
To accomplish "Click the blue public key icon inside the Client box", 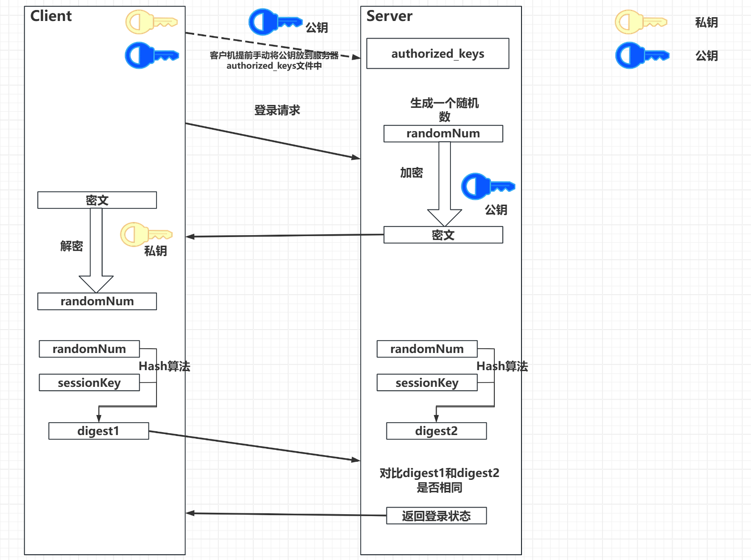I will click(x=152, y=55).
